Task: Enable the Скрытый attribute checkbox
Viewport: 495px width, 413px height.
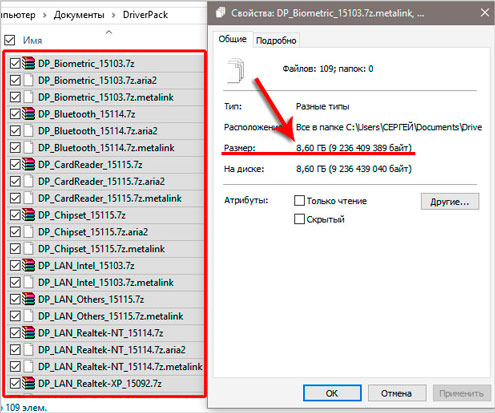Action: [x=299, y=219]
